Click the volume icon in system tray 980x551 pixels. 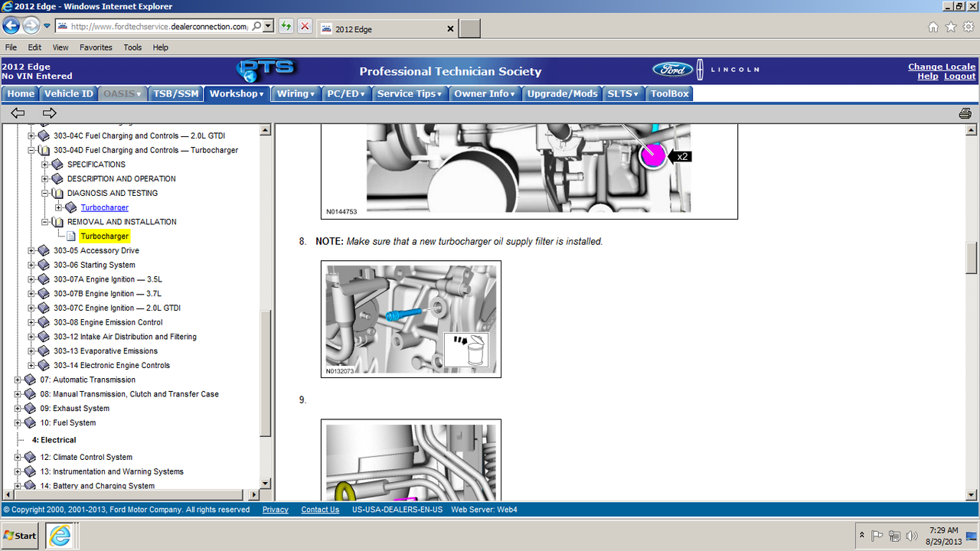(x=911, y=536)
